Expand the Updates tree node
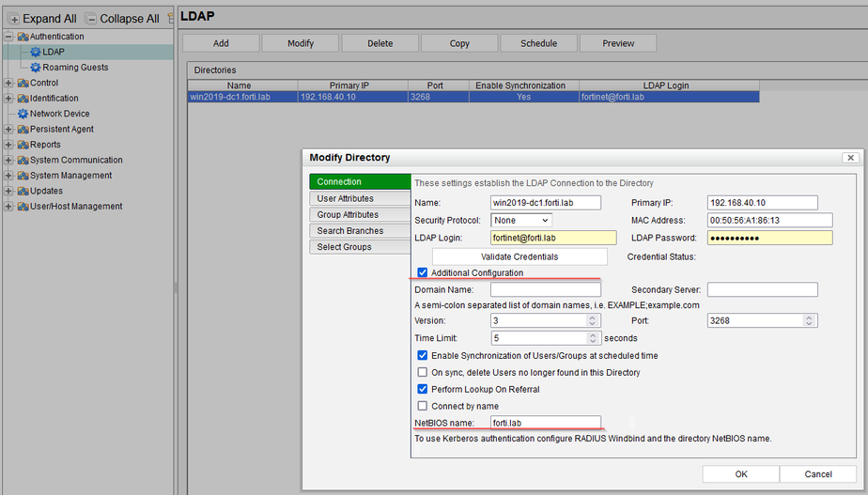868x495 pixels. pos(8,191)
